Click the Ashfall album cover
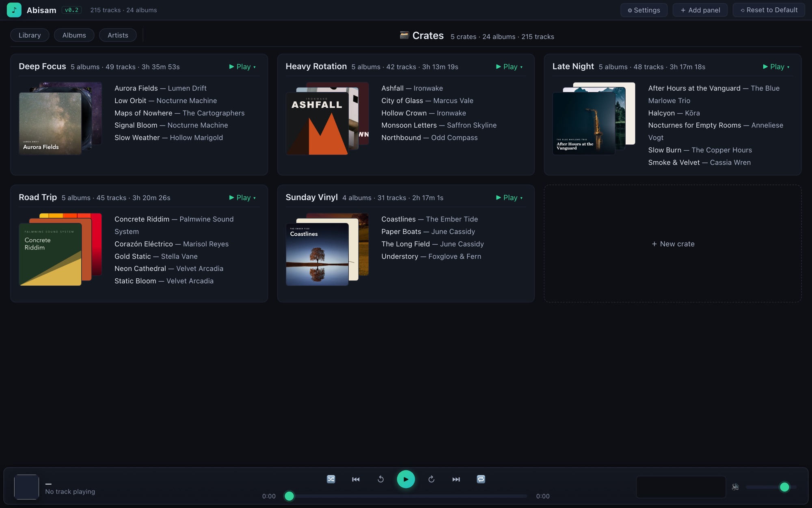 tap(317, 124)
